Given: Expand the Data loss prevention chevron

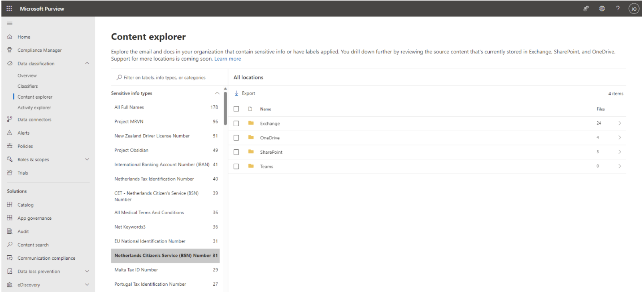Looking at the screenshot, I should (87, 271).
